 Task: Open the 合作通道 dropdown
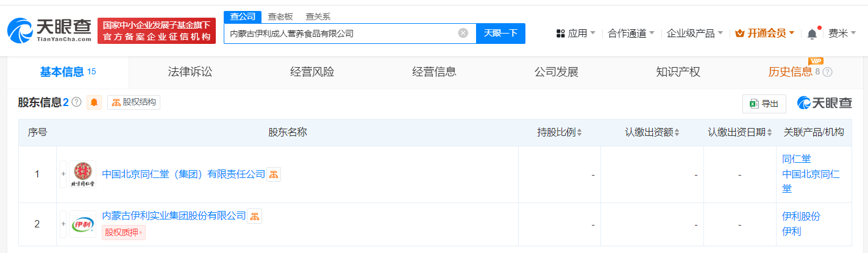click(x=631, y=34)
